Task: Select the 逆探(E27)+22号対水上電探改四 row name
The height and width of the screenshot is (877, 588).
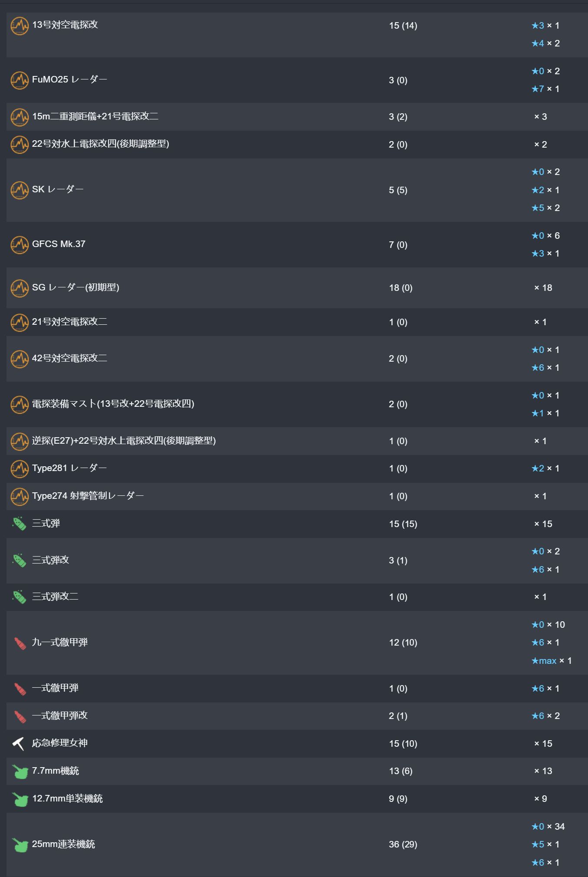Action: click(x=124, y=441)
